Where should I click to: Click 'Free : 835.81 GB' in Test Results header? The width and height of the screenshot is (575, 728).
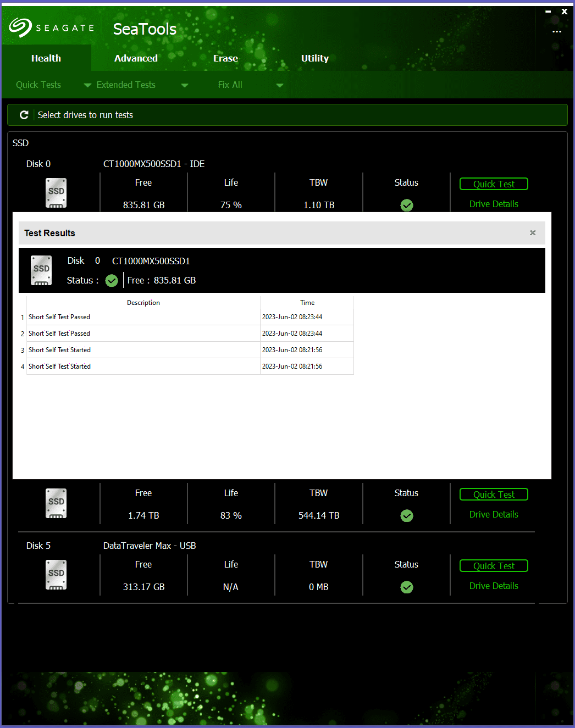click(x=162, y=280)
